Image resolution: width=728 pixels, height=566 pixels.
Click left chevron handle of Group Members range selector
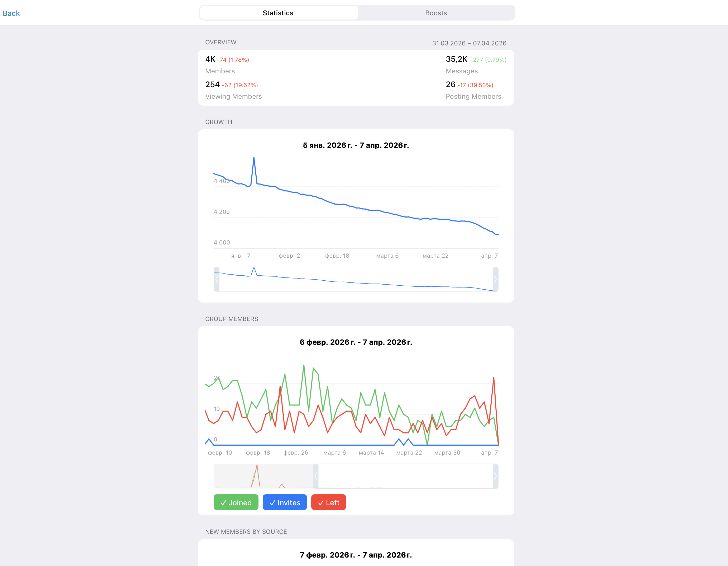pyautogui.click(x=316, y=476)
